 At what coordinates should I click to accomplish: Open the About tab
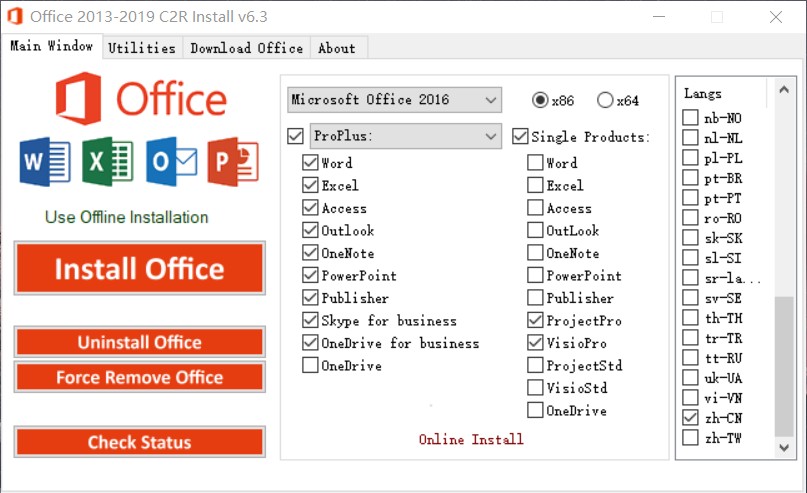click(337, 48)
